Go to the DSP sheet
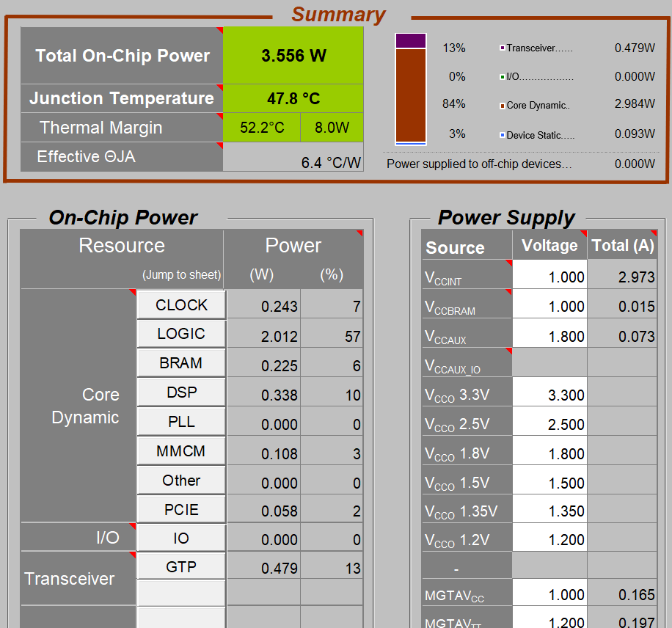 point(181,392)
